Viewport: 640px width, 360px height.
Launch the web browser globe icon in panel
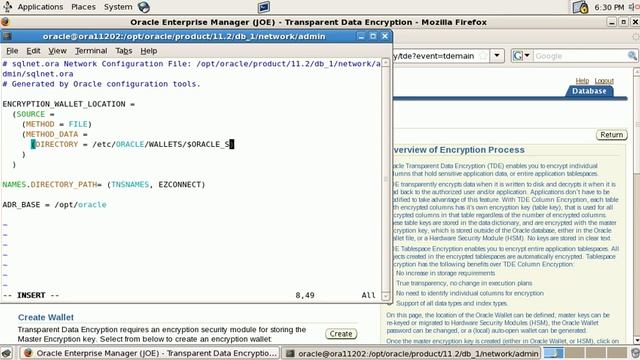click(144, 7)
